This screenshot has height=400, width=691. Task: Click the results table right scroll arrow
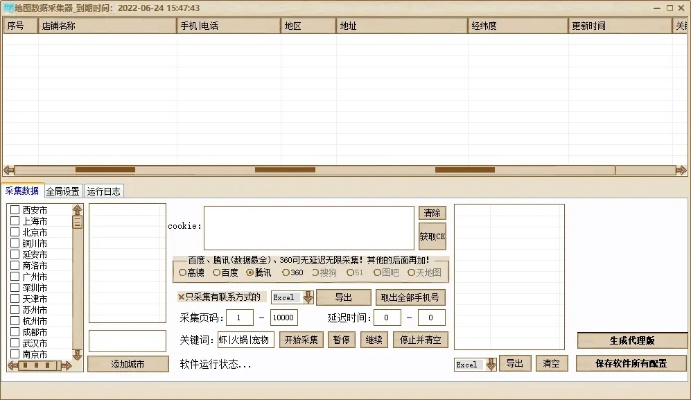click(682, 169)
